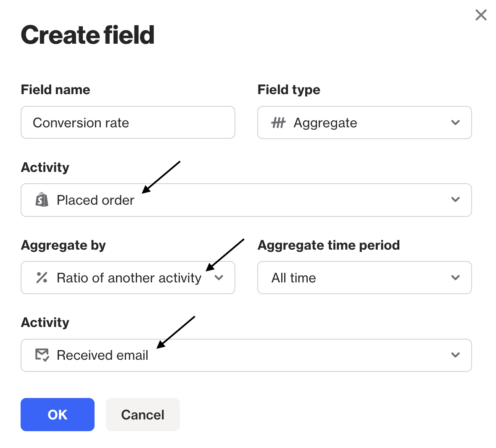Close the Create field dialog

pyautogui.click(x=481, y=15)
